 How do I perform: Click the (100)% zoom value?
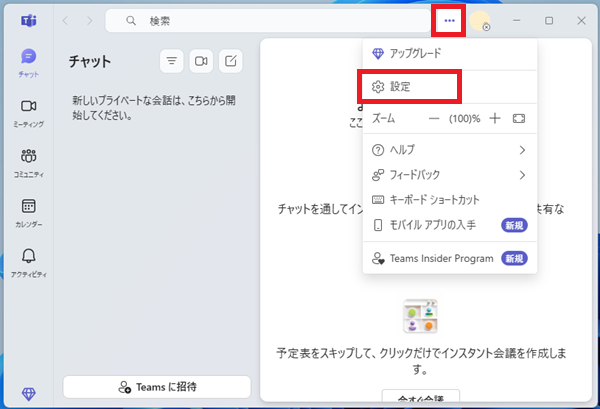(x=464, y=119)
